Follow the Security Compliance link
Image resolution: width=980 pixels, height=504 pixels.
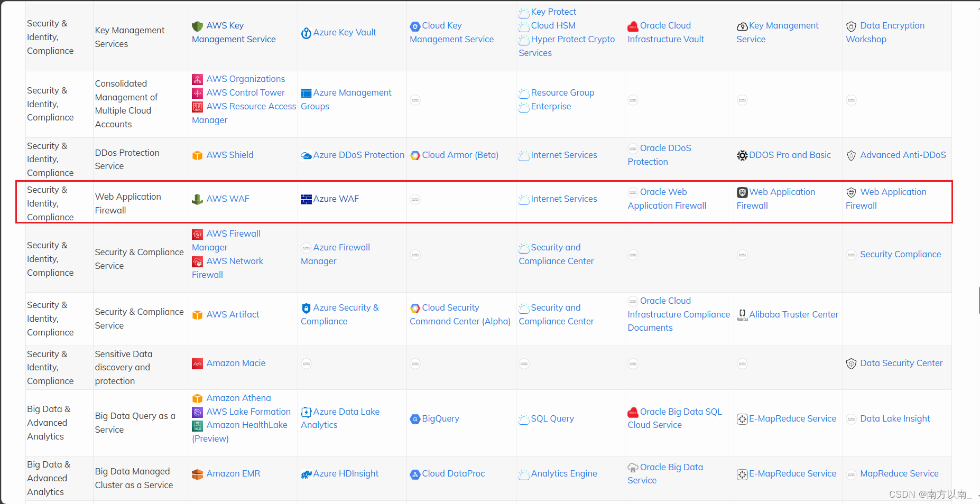click(900, 255)
